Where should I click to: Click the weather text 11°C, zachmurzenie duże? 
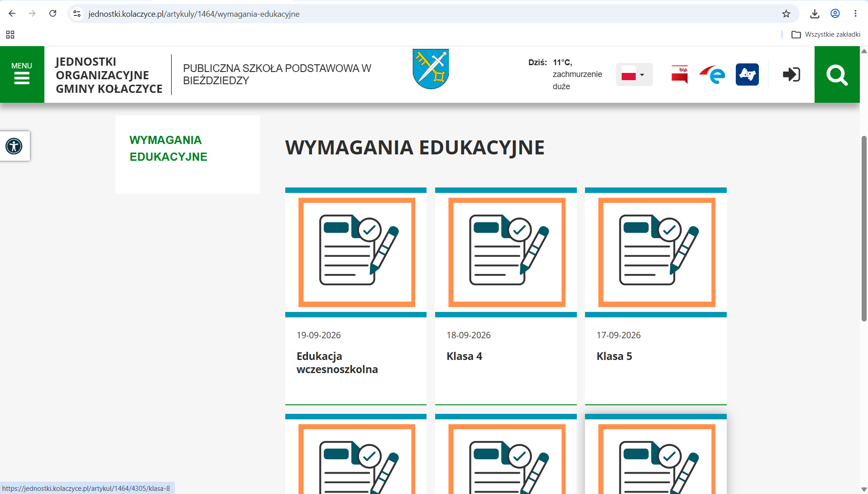pos(577,74)
